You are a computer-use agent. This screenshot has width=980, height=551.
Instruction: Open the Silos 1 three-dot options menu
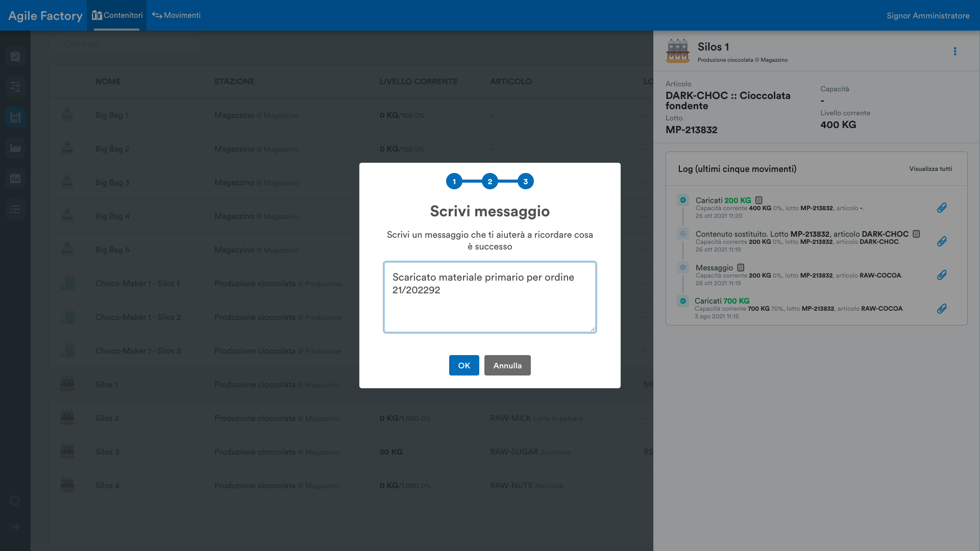click(955, 52)
